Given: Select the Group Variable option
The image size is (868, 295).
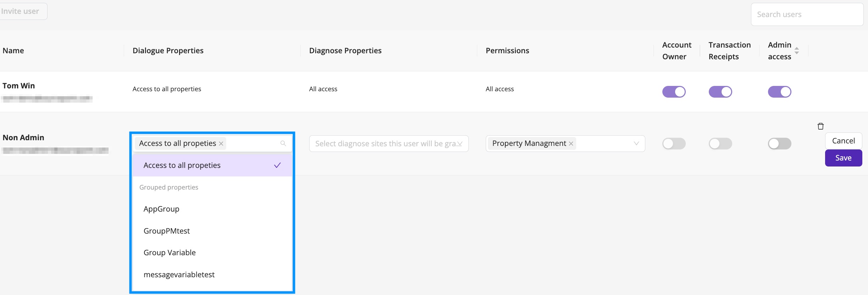Looking at the screenshot, I should [212, 253].
